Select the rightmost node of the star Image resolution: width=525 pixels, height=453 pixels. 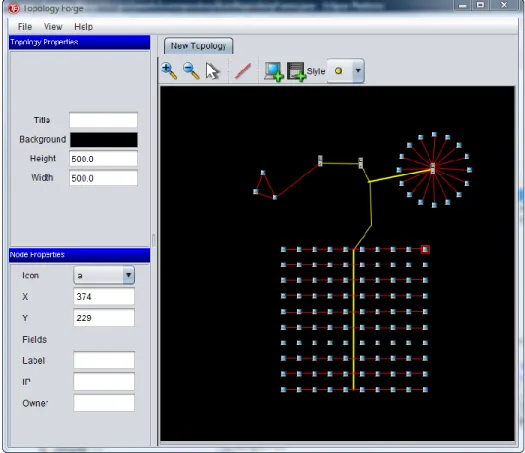click(x=469, y=170)
